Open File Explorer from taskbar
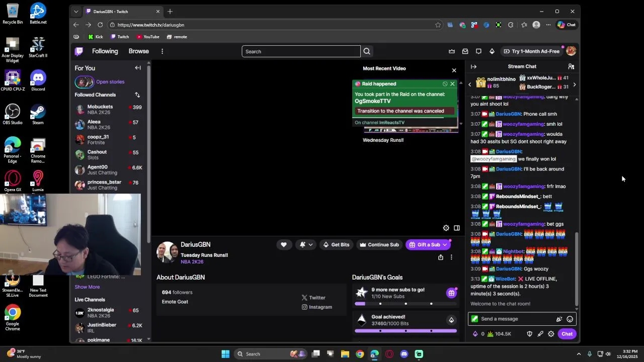 (345, 354)
